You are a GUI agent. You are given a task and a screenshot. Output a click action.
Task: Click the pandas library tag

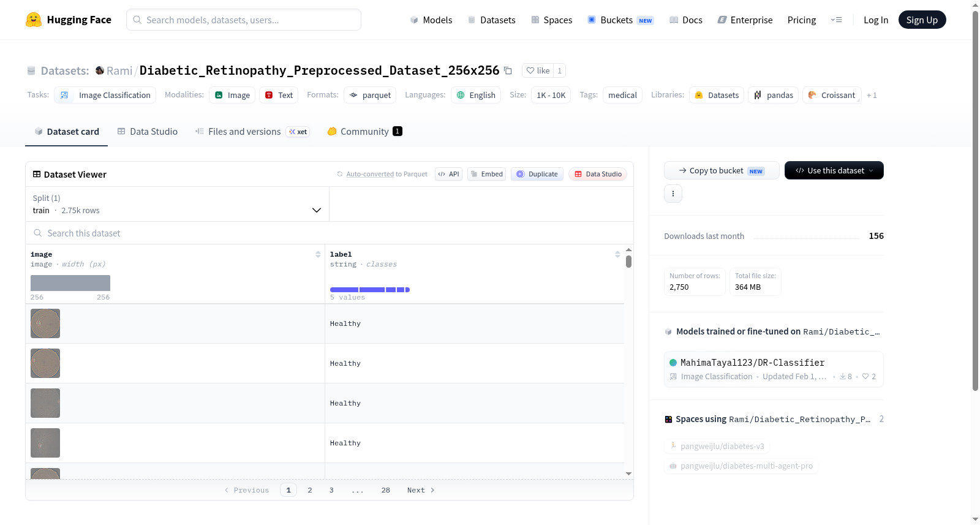click(x=773, y=95)
